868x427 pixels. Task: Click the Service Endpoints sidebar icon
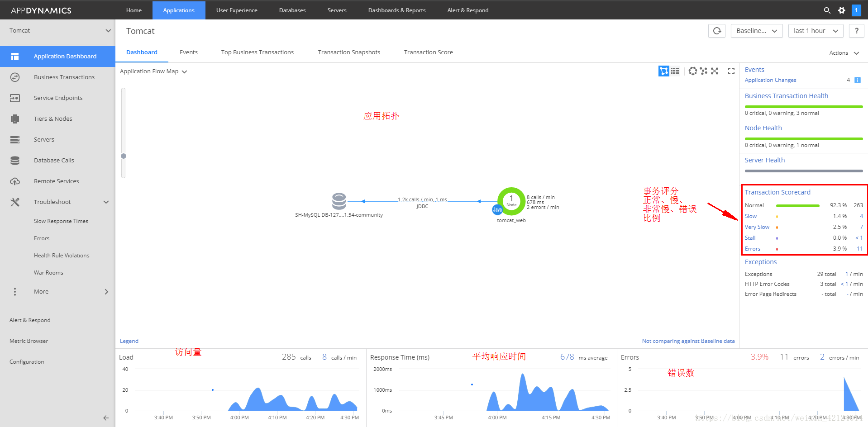pos(15,98)
